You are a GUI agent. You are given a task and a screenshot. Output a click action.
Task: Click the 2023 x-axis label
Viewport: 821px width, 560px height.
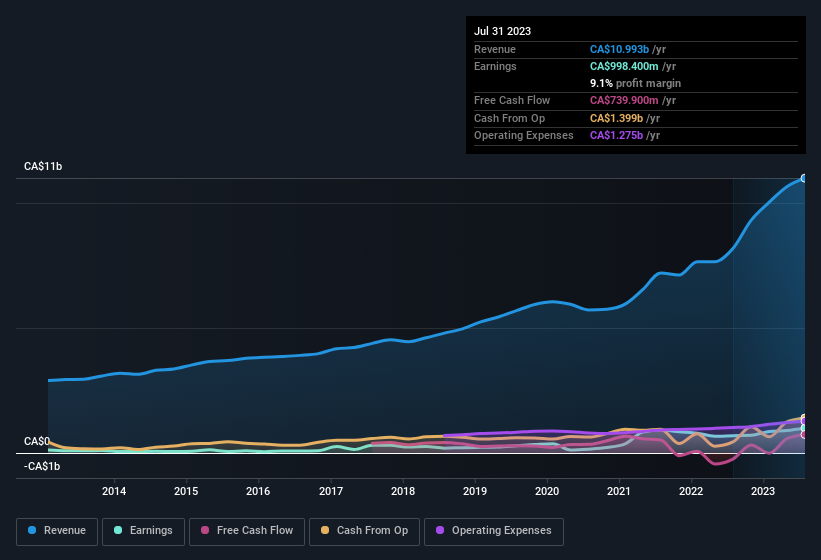pos(763,491)
